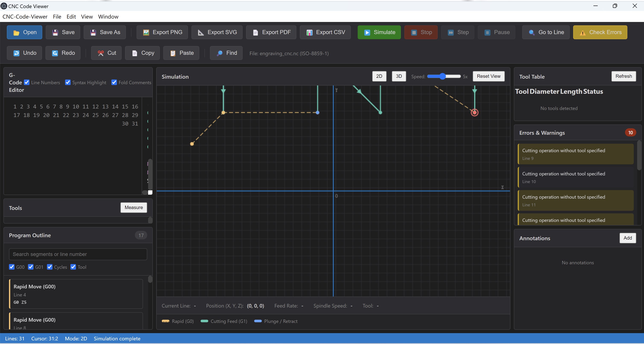Select the Rapid Move Line 4 outline item
Screen dimensions: 644x344
click(76, 294)
